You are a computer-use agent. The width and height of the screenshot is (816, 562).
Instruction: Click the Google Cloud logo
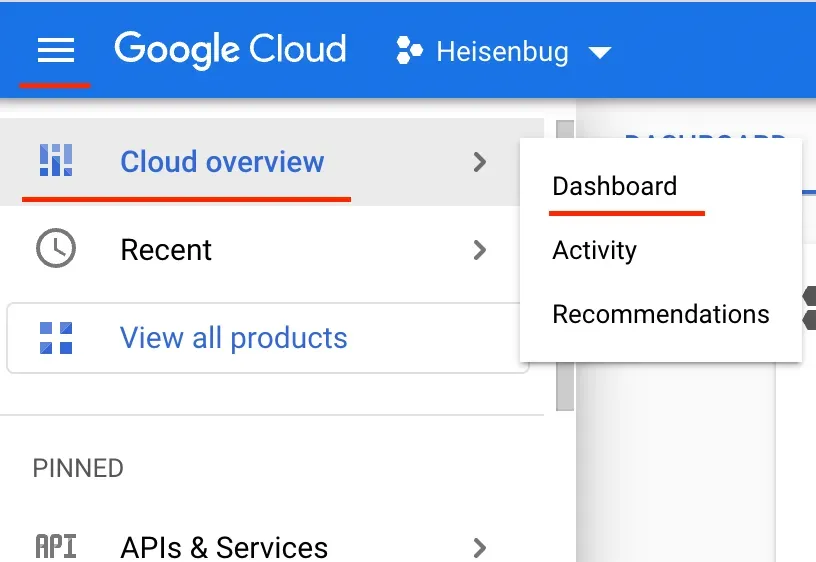point(230,50)
